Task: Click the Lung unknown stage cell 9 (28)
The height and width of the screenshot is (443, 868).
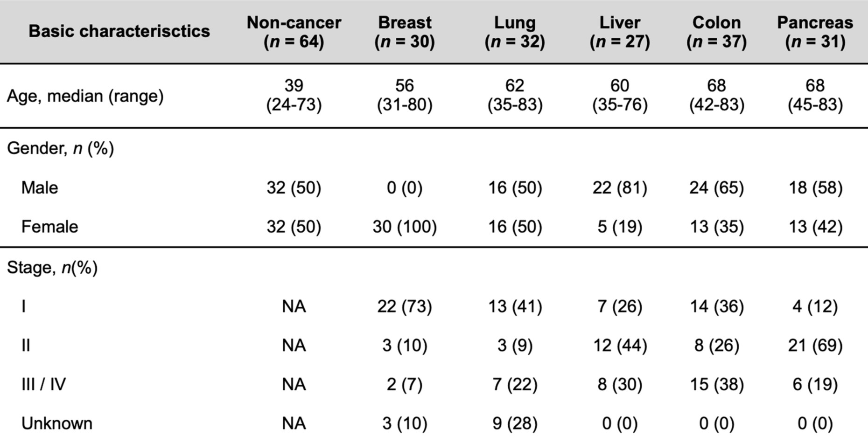Action: coord(515,423)
